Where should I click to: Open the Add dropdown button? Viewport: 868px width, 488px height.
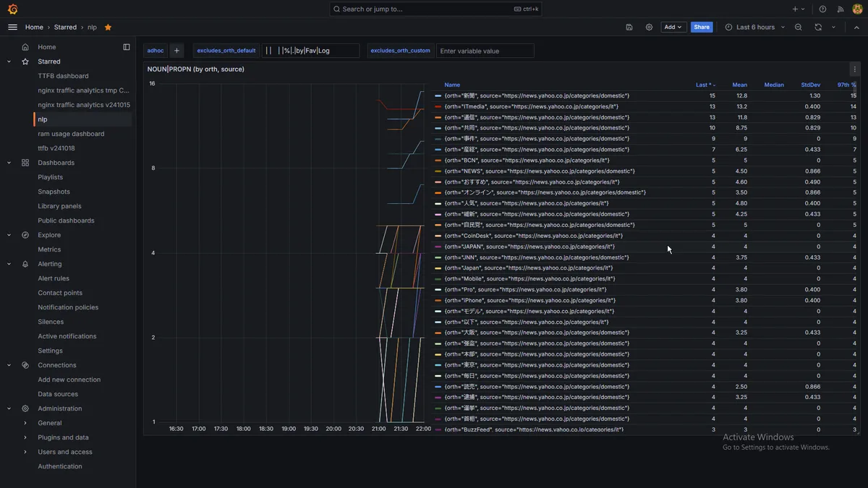point(673,27)
